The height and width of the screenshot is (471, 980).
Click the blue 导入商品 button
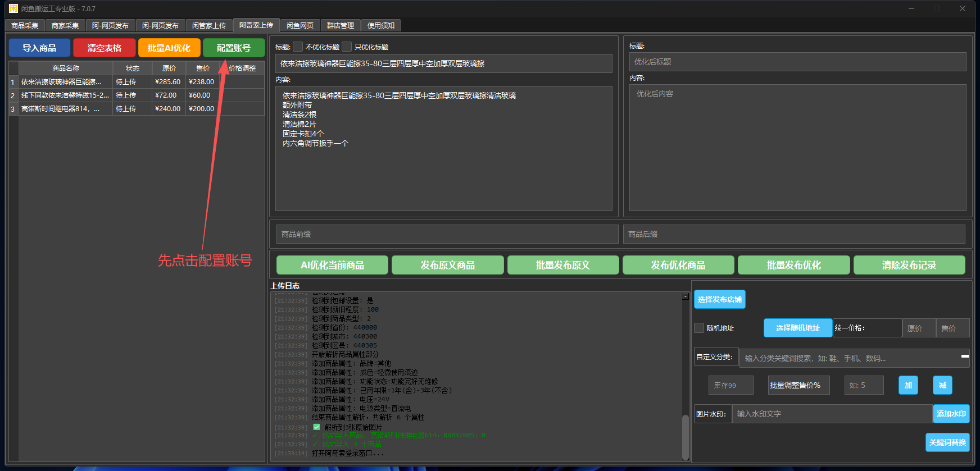(39, 48)
